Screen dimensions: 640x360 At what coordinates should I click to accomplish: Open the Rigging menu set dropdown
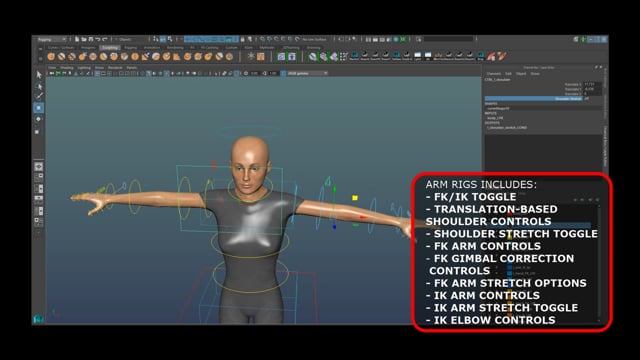click(x=52, y=40)
